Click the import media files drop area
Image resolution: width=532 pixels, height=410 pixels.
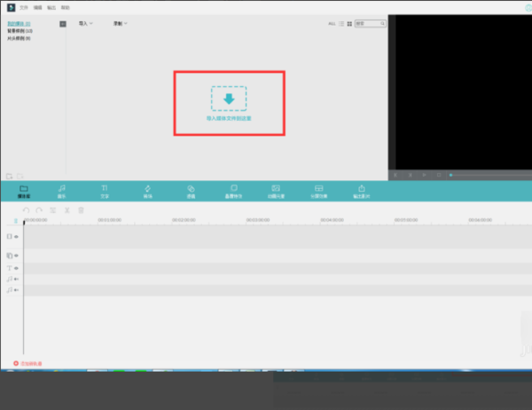pos(229,103)
